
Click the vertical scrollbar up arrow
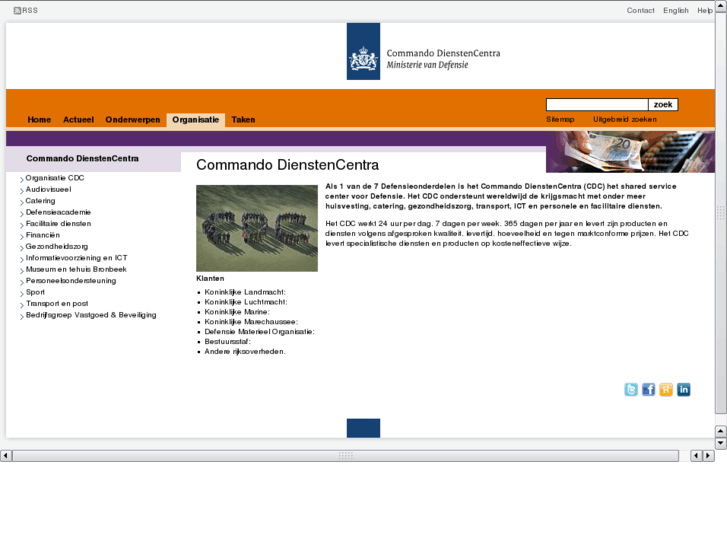coord(721,6)
